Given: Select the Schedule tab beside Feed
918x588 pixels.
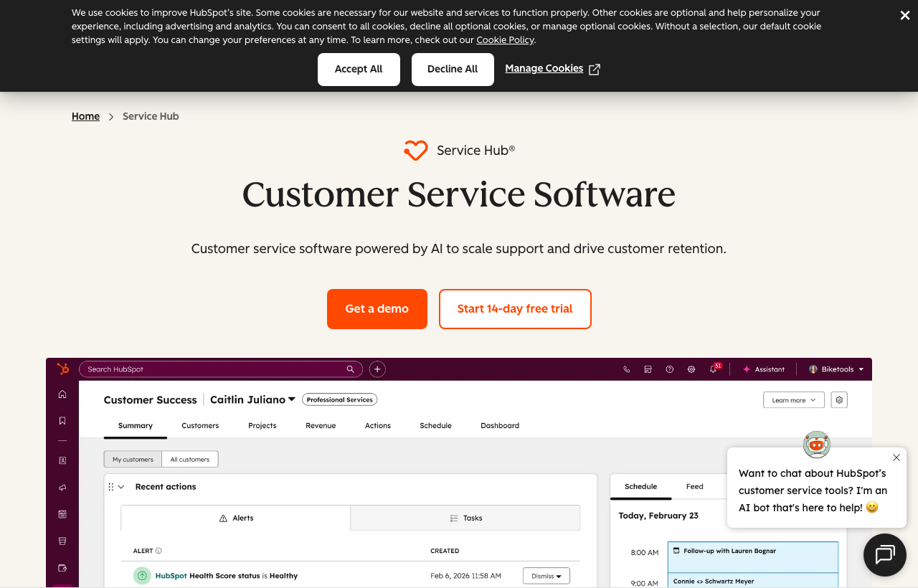Looking at the screenshot, I should pos(641,486).
